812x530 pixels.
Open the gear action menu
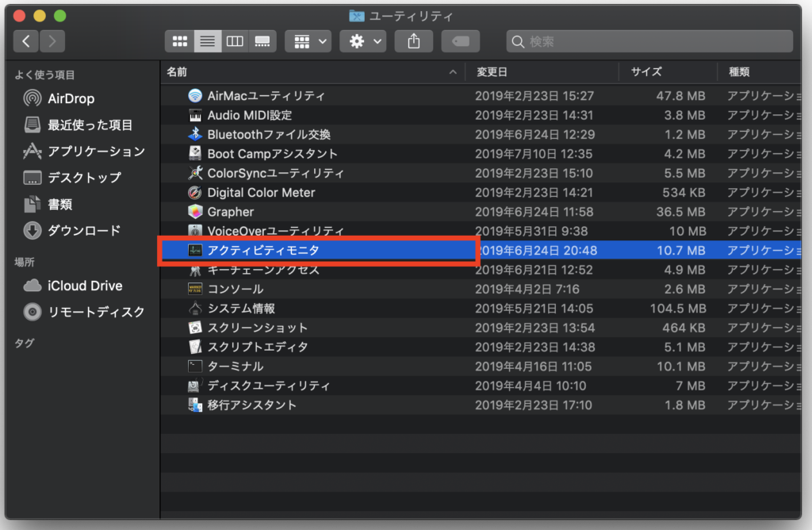(363, 41)
